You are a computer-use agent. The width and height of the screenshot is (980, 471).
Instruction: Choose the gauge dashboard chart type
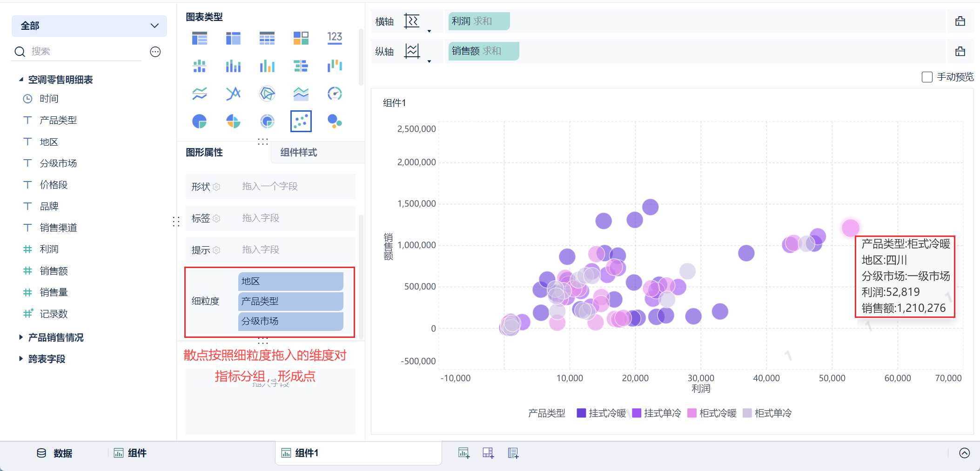[335, 94]
